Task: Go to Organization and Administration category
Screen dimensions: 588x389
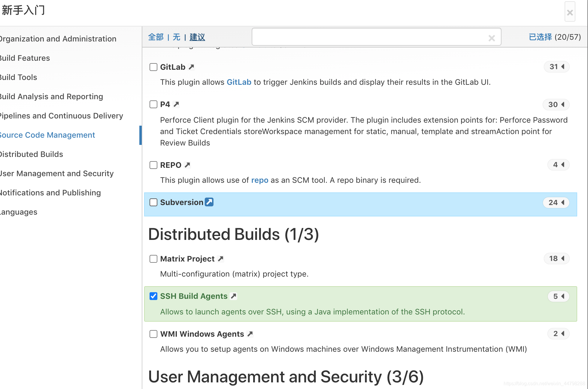Action: (x=58, y=39)
